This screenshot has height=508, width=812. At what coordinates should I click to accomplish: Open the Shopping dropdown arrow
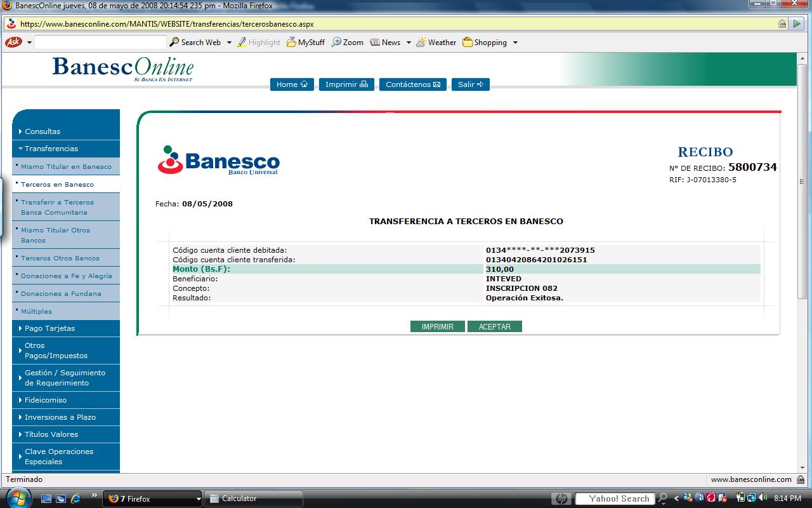coord(515,43)
